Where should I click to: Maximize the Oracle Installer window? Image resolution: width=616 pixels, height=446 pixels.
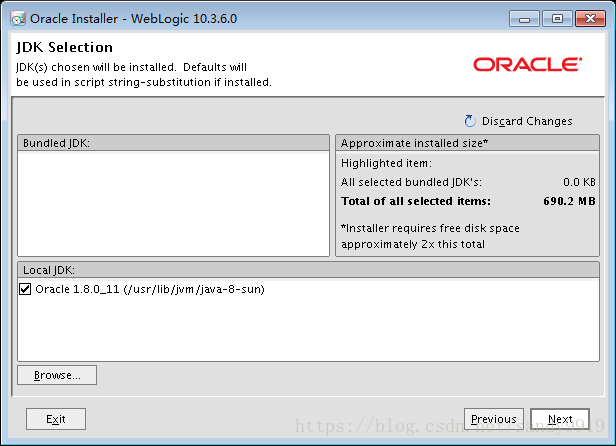(557, 18)
